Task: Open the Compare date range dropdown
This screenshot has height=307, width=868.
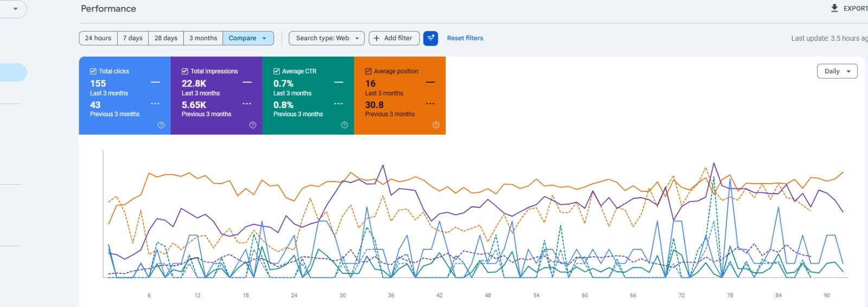Action: click(x=248, y=38)
